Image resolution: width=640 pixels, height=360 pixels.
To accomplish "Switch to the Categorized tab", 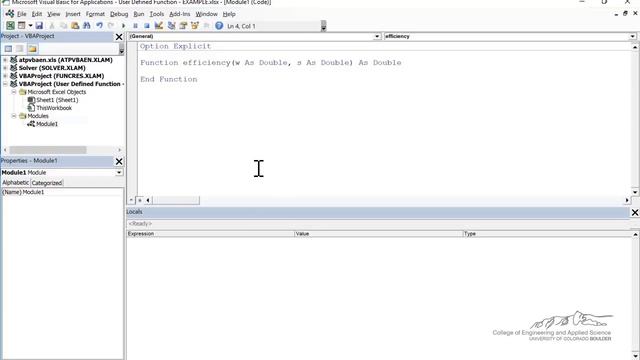I will pyautogui.click(x=47, y=183).
